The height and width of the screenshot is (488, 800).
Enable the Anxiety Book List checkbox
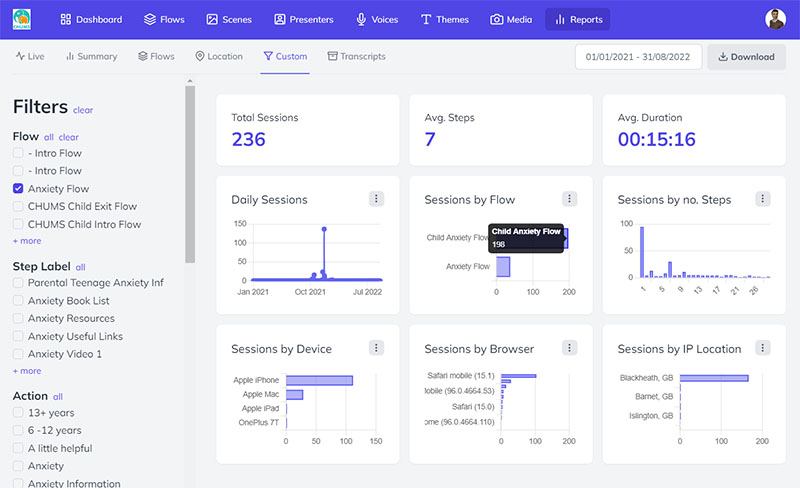click(x=18, y=301)
